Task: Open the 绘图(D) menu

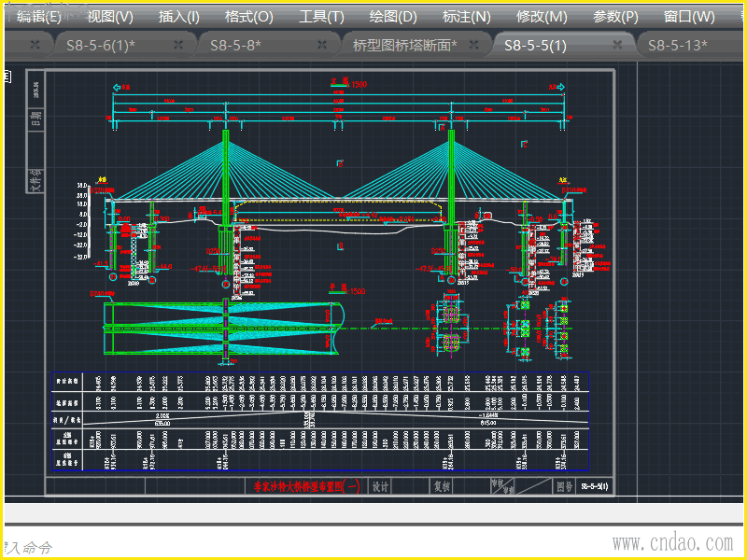Action: 393,17
